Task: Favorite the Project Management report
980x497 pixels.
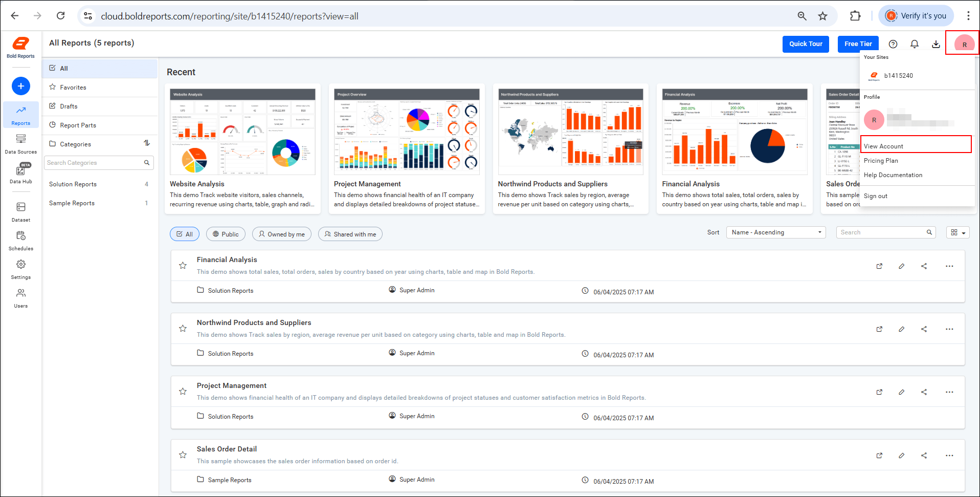Action: coord(183,392)
